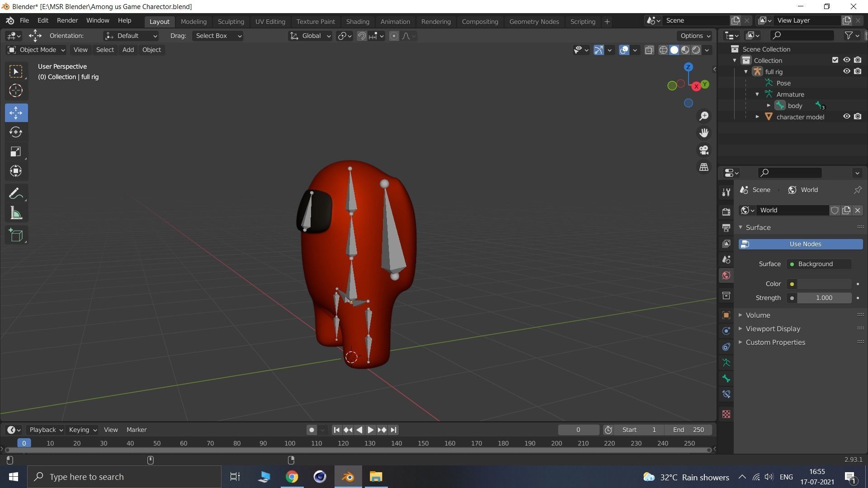Open the Render menu
Viewport: 868px width, 488px height.
pos(67,21)
